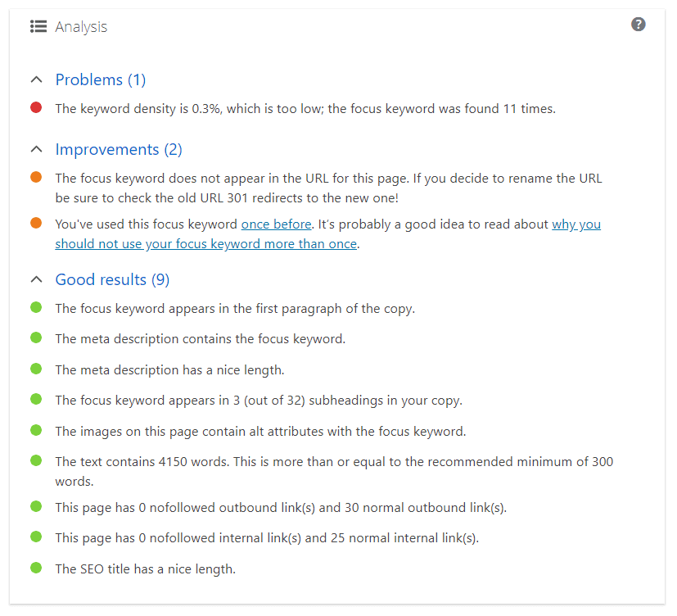
Task: Click the Analysis list icon
Action: (x=38, y=26)
